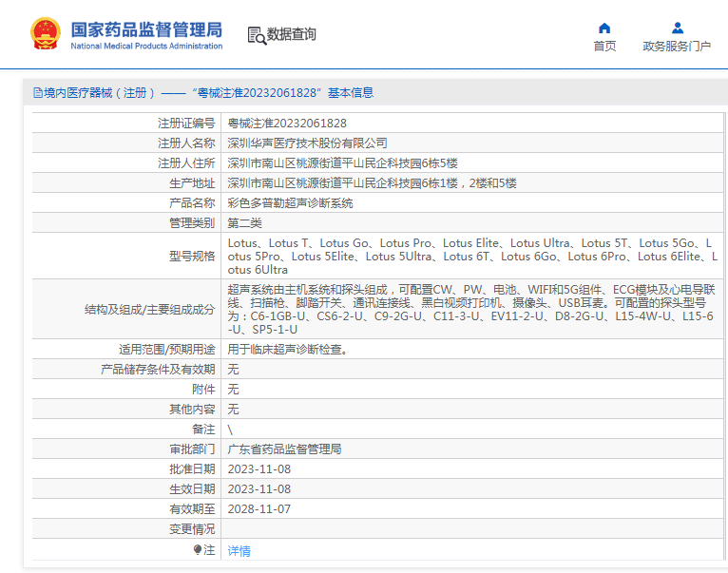Select registrant name 深圳华声医疗技术股份有限公司
728x573 pixels.
(x=307, y=143)
